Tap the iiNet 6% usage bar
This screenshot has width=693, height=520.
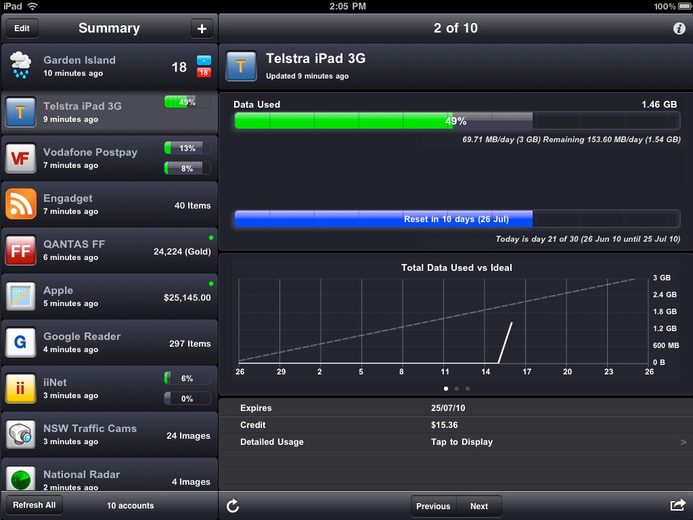pyautogui.click(x=187, y=378)
